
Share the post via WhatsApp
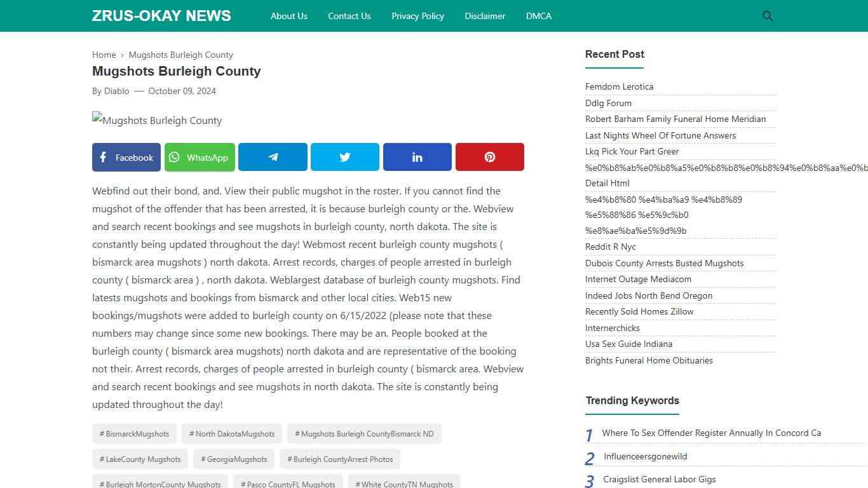200,157
